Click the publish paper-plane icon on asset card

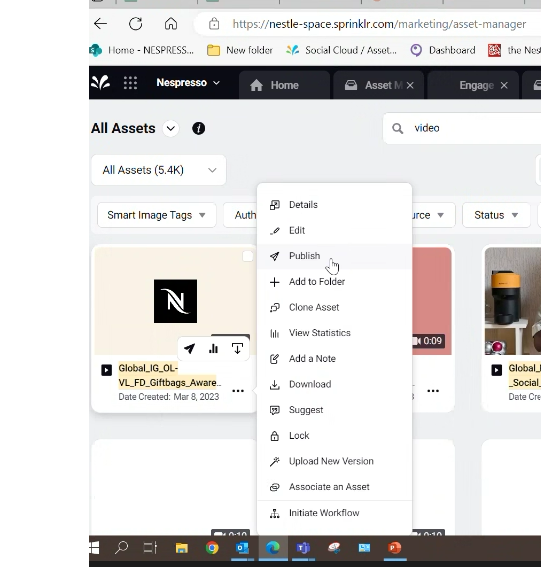189,349
